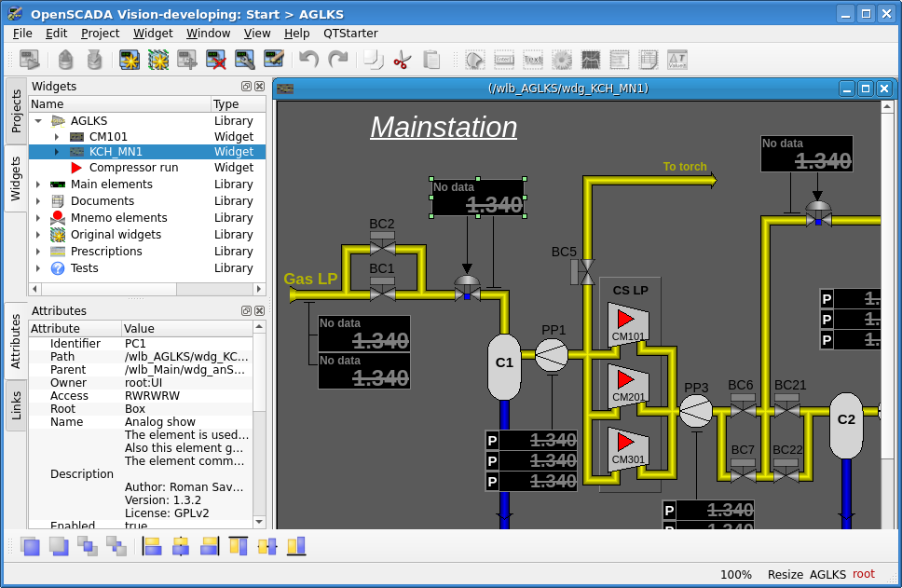Switch to the Projects side tab

point(16,111)
